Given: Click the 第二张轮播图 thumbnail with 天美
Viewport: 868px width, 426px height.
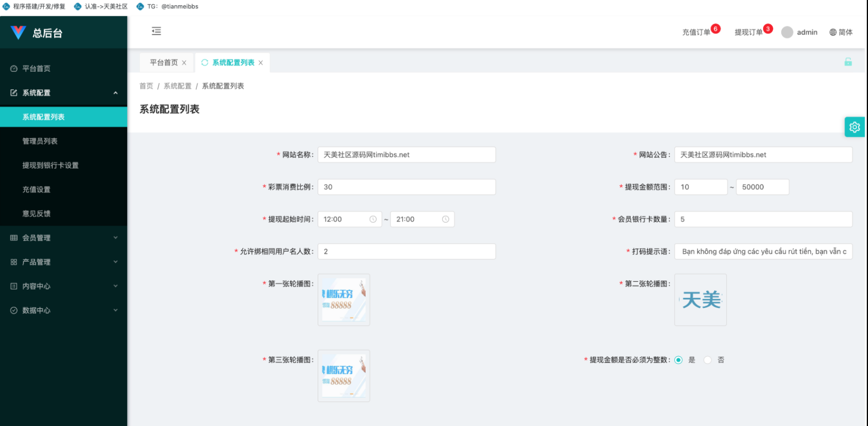Looking at the screenshot, I should click(700, 300).
